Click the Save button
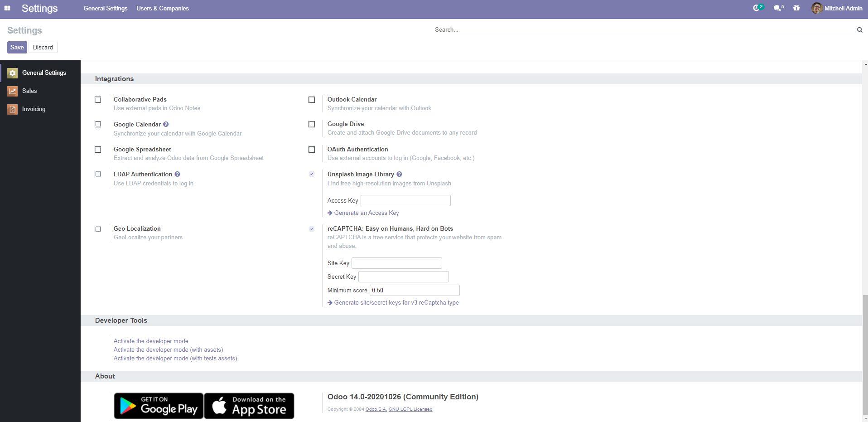 [x=17, y=47]
